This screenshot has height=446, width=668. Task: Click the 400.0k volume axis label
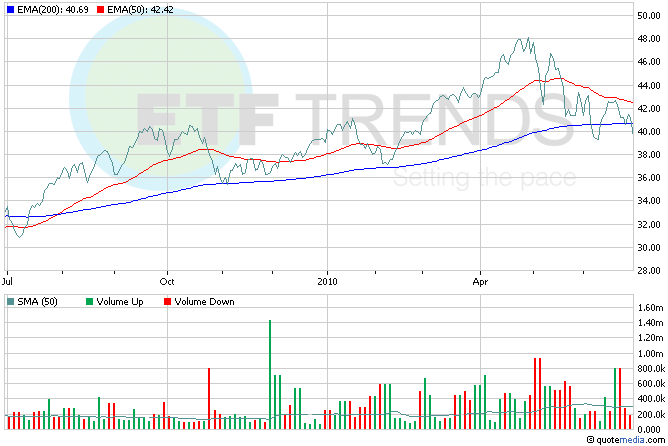point(651,399)
